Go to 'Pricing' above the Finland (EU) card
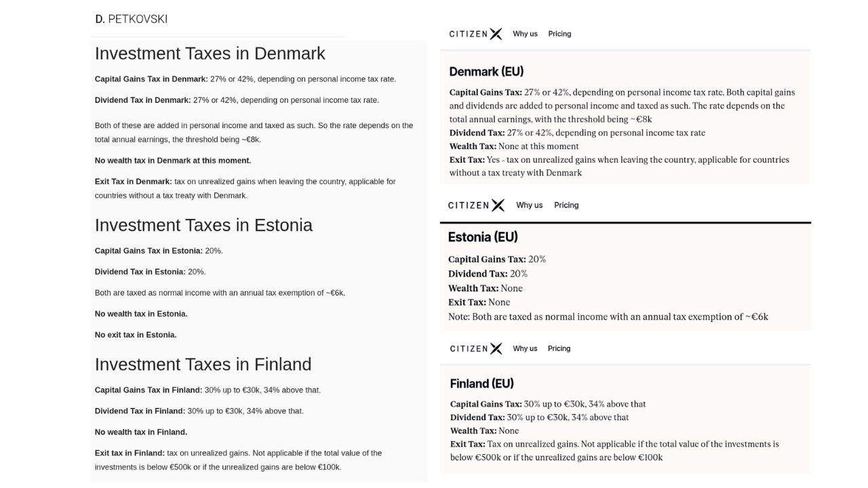The image size is (868, 488). [x=559, y=348]
